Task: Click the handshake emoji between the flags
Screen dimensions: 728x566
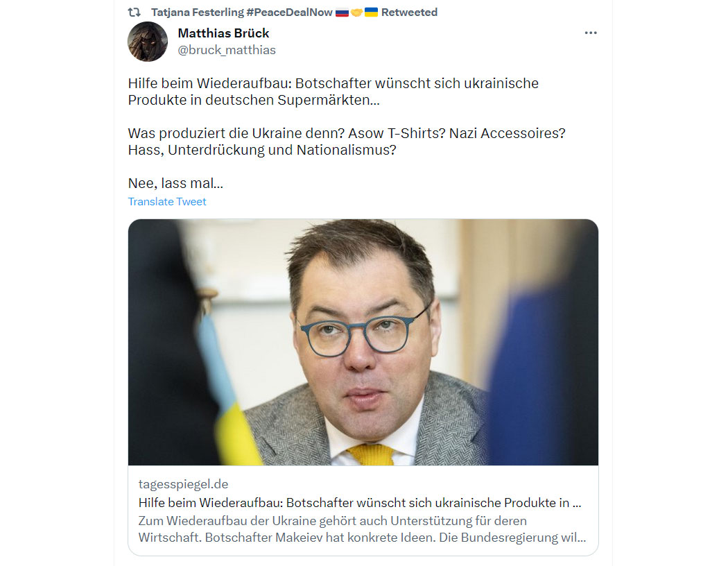Action: [356, 12]
